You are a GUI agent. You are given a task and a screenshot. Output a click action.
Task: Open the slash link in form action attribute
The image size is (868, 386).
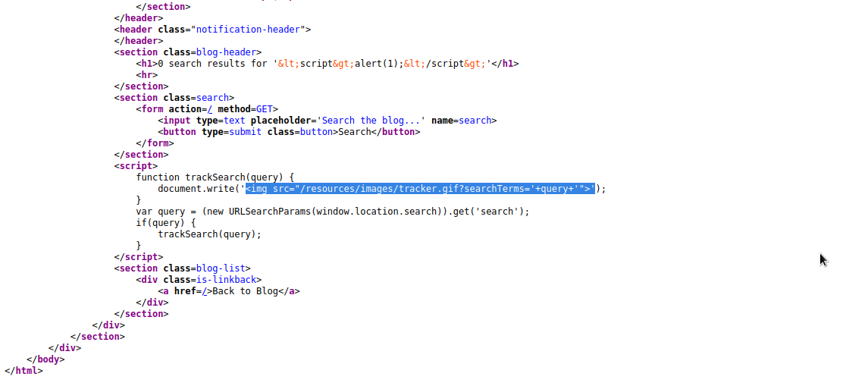click(x=210, y=109)
